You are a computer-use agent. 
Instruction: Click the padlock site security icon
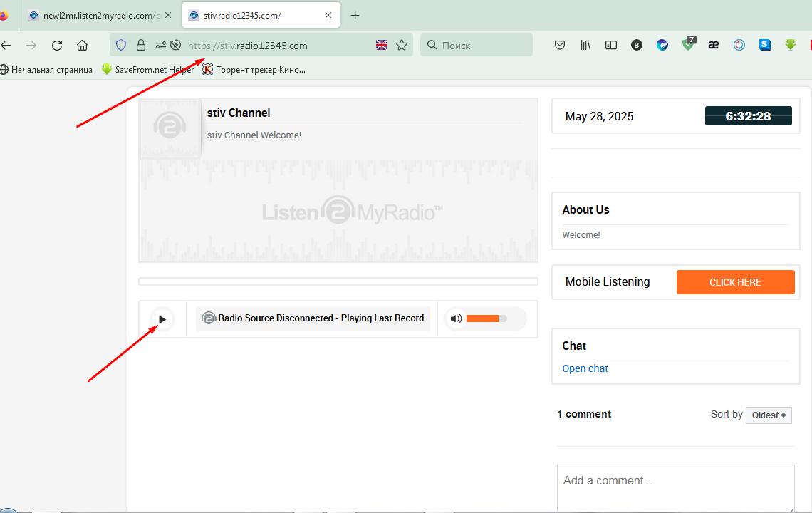141,46
